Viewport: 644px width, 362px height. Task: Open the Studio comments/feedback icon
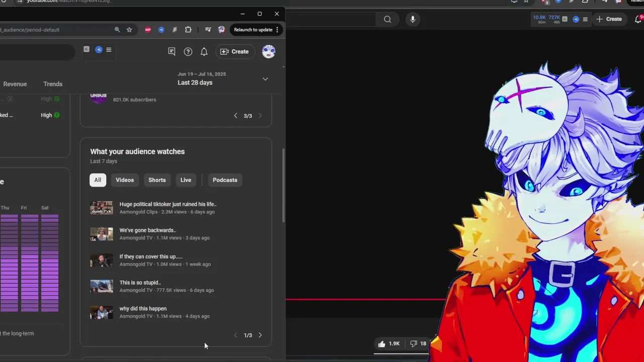coord(172,51)
